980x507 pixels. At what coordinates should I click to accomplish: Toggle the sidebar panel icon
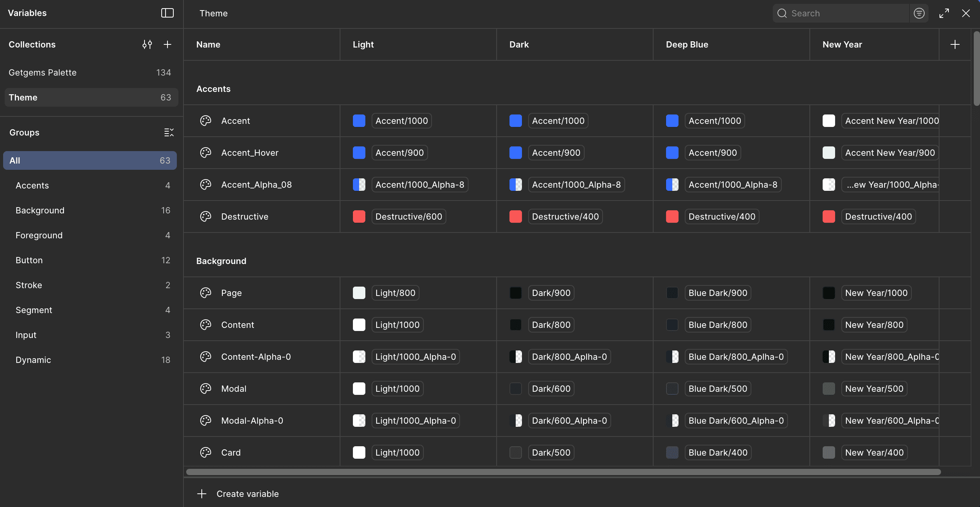pos(167,13)
